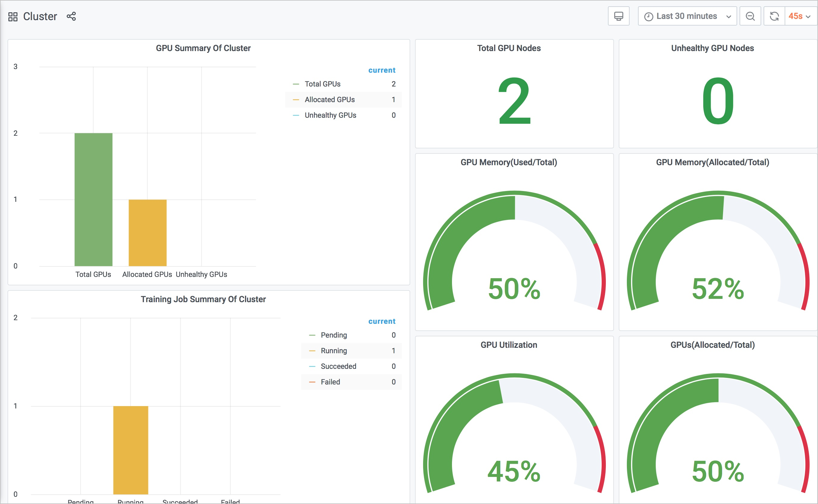Open the GPU Utilization panel title menu

tap(508, 345)
